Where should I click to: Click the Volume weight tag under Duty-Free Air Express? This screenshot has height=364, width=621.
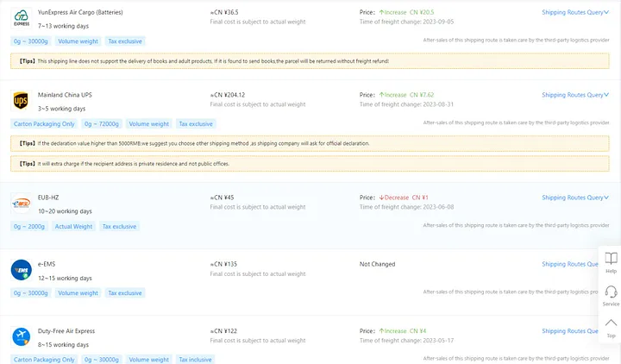pos(149,360)
